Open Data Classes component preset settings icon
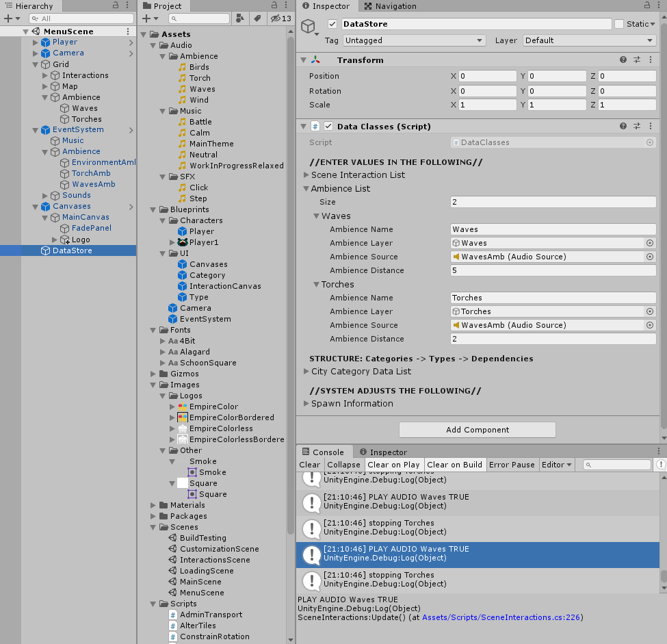 pyautogui.click(x=637, y=126)
